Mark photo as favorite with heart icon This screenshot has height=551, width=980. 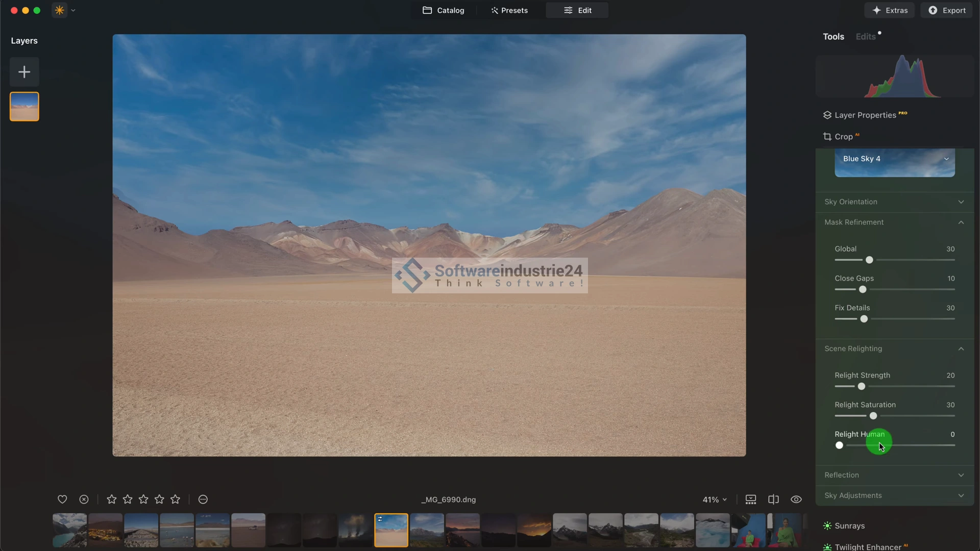[62, 499]
